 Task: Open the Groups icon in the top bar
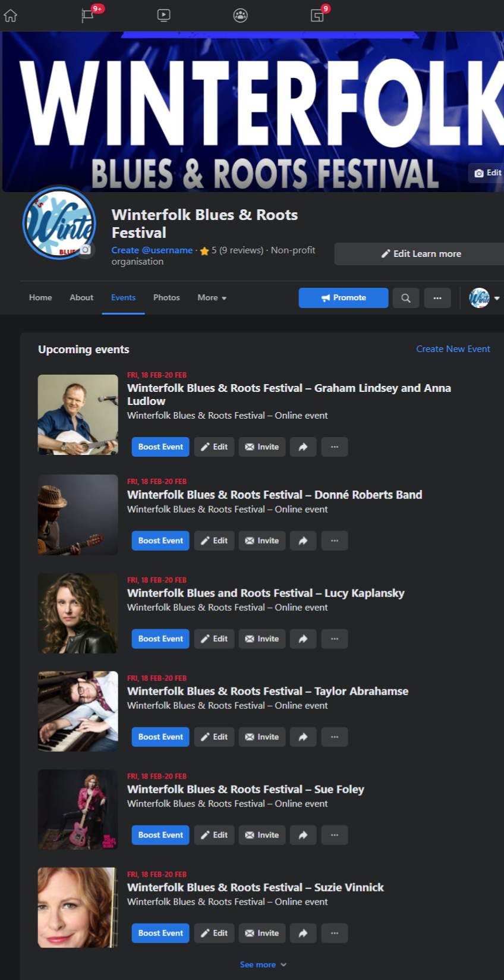coord(240,15)
